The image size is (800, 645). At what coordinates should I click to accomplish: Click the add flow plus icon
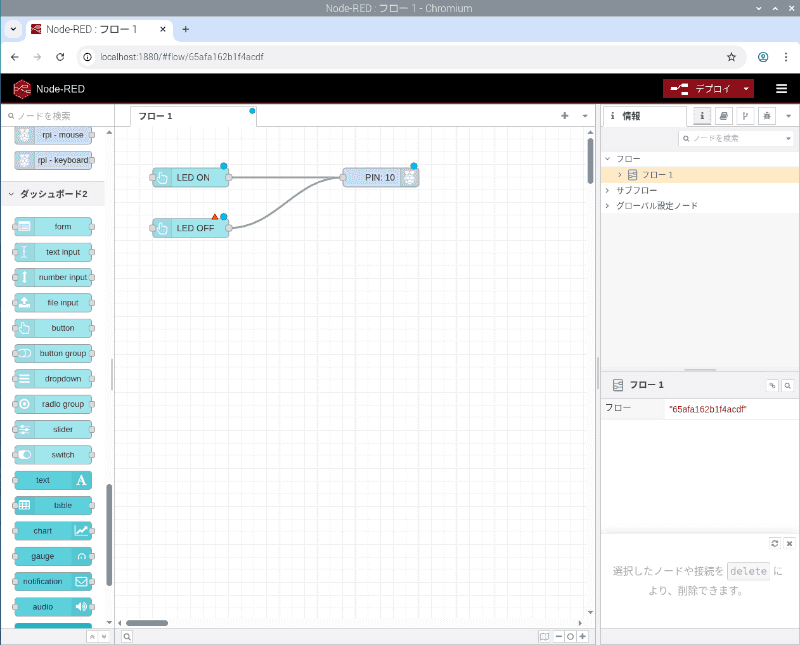pos(565,116)
